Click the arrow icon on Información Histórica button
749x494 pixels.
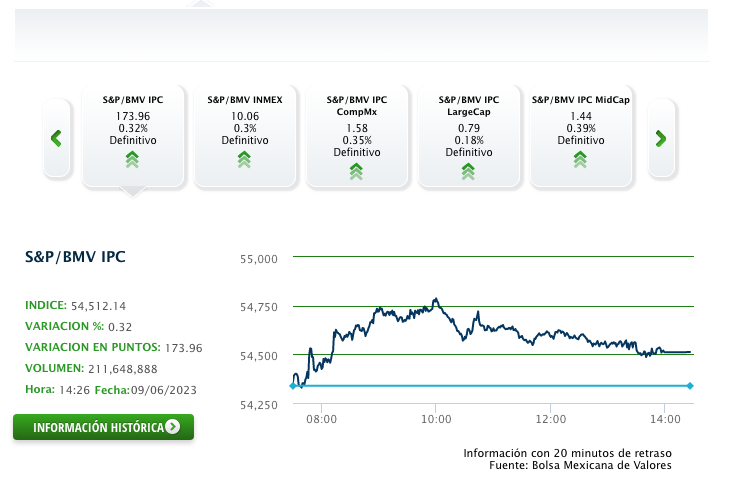[173, 427]
